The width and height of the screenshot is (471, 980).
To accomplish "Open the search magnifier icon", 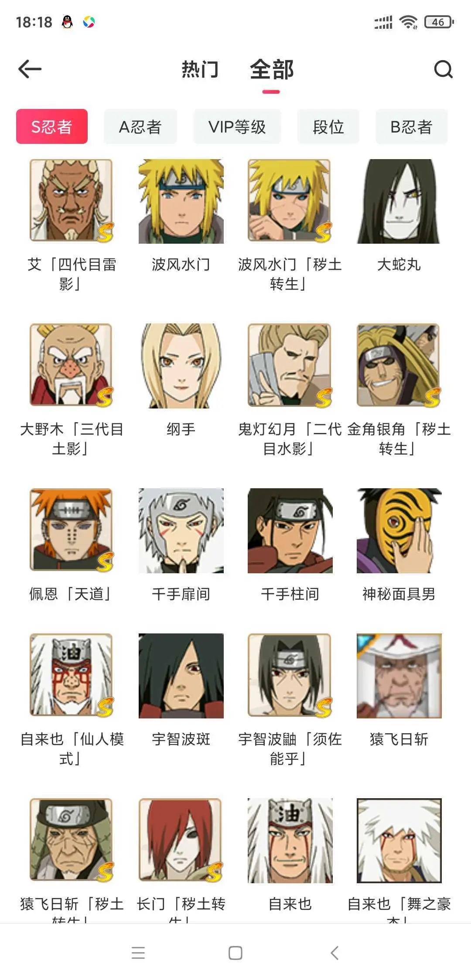I will coord(443,69).
